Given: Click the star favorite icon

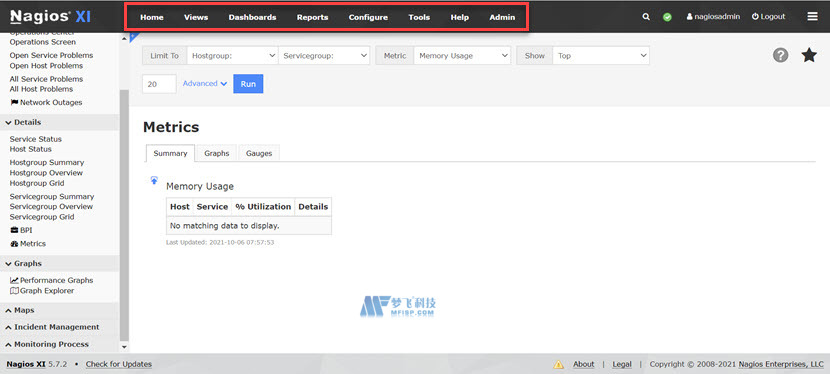Looking at the screenshot, I should click(809, 55).
